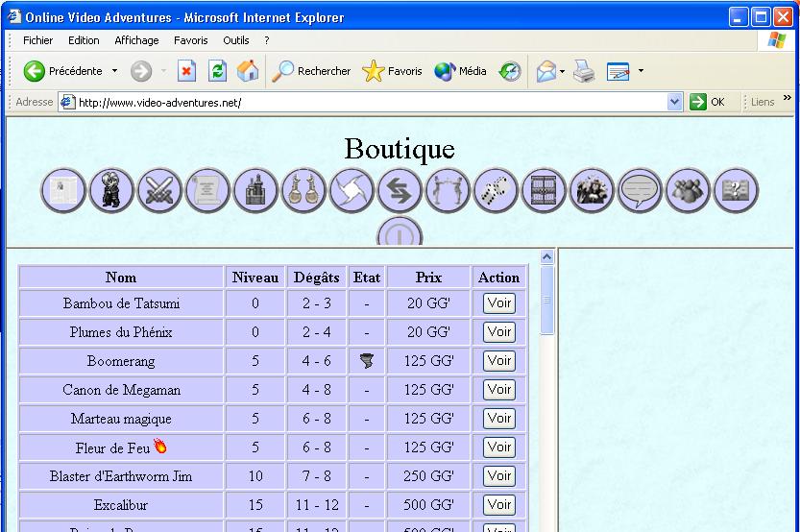
Task: Click the flame icon beside Fleur de Feu
Action: [x=160, y=447]
